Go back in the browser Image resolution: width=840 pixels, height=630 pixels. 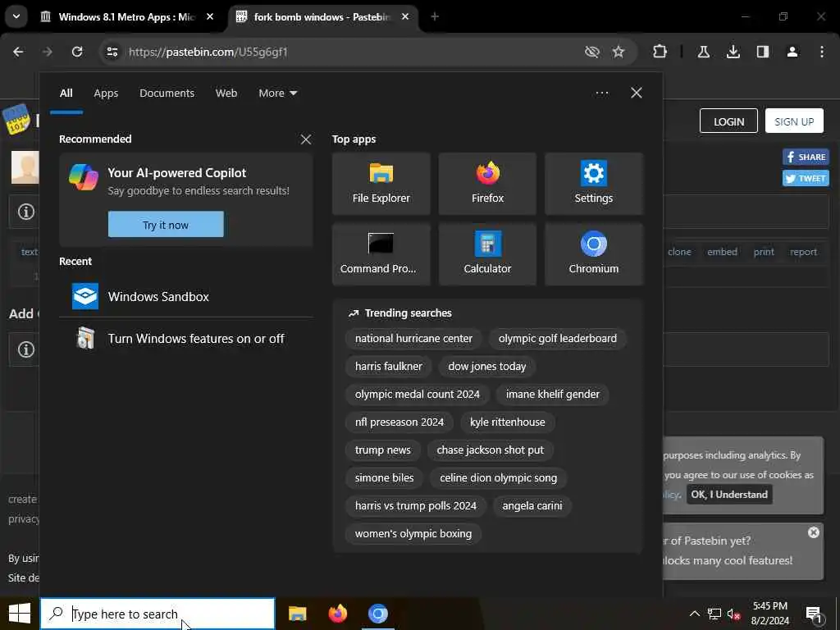[18, 52]
